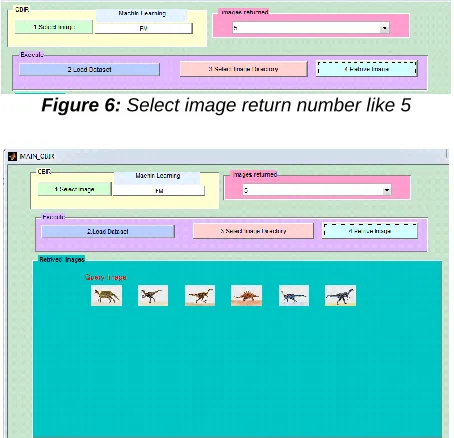Click the 'MAIN_CBIR' window title text
Screen dimensions: 454x438
click(x=37, y=156)
